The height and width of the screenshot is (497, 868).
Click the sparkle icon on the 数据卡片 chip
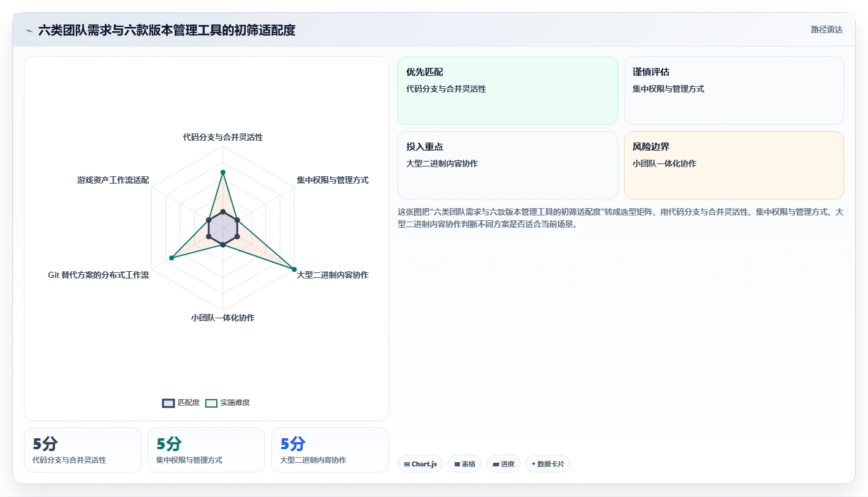[x=534, y=464]
